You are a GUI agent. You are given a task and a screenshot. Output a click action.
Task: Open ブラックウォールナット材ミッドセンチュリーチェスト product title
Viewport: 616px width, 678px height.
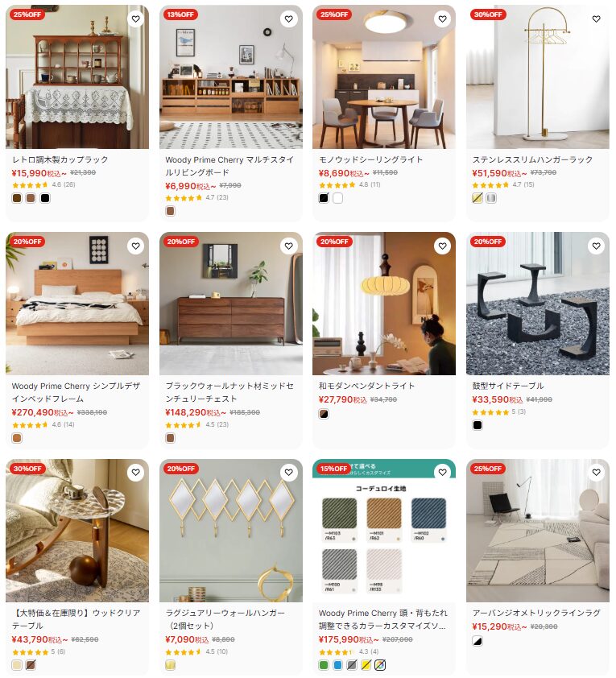(229, 392)
